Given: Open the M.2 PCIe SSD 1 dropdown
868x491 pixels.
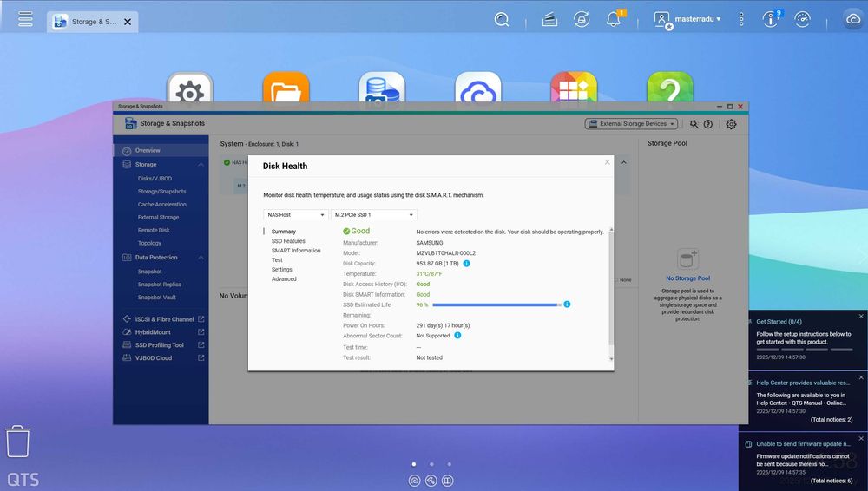Looking at the screenshot, I should click(373, 215).
